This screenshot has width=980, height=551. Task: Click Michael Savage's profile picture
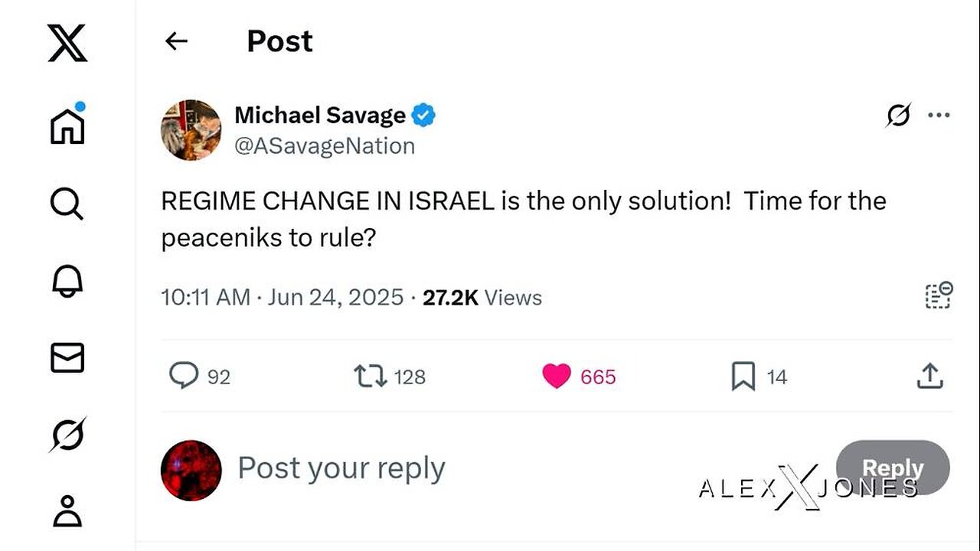pos(191,130)
